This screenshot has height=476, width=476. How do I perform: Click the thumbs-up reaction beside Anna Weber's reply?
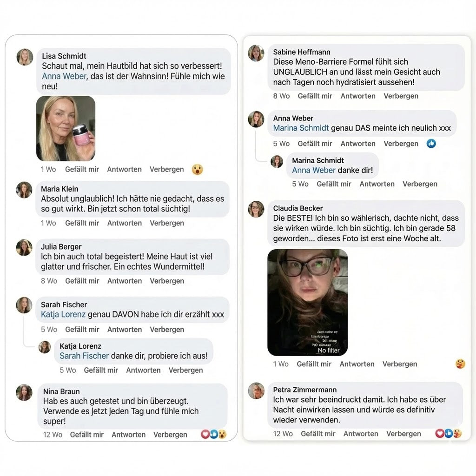pos(431,144)
